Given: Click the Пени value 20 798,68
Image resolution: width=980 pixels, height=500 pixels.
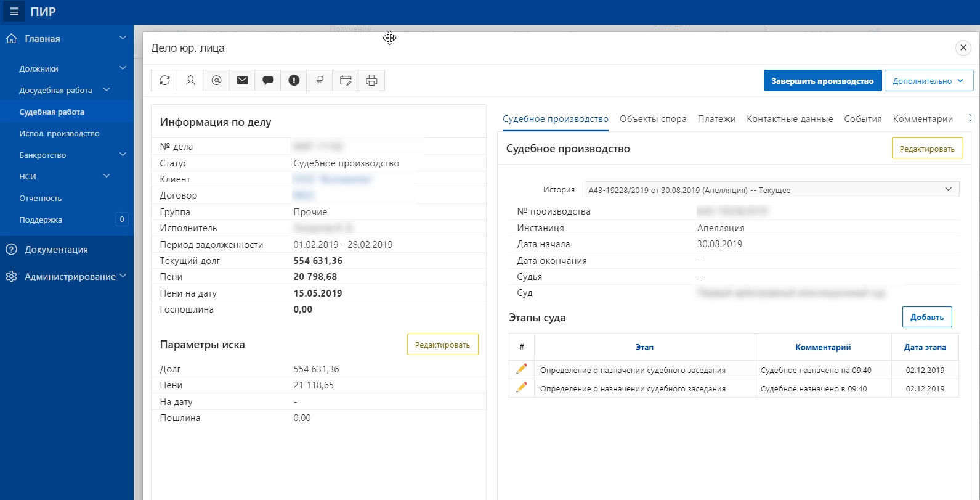Looking at the screenshot, I should pyautogui.click(x=315, y=277).
